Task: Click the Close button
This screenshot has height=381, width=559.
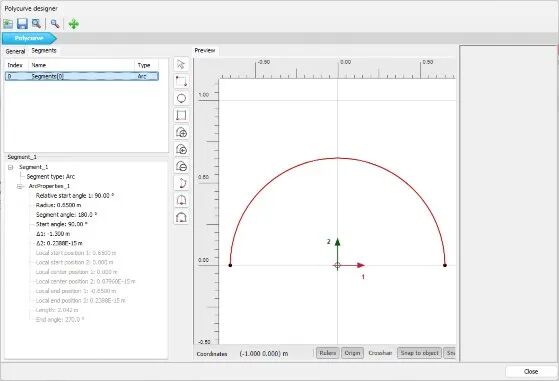Action: coord(531,371)
